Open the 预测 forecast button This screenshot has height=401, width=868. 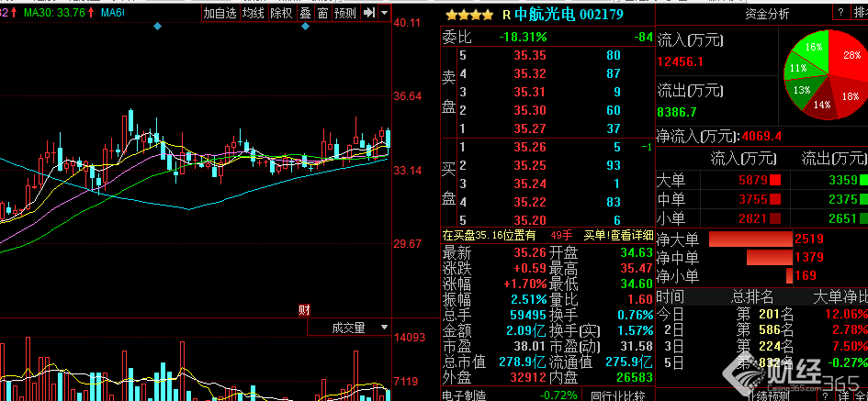pyautogui.click(x=345, y=13)
